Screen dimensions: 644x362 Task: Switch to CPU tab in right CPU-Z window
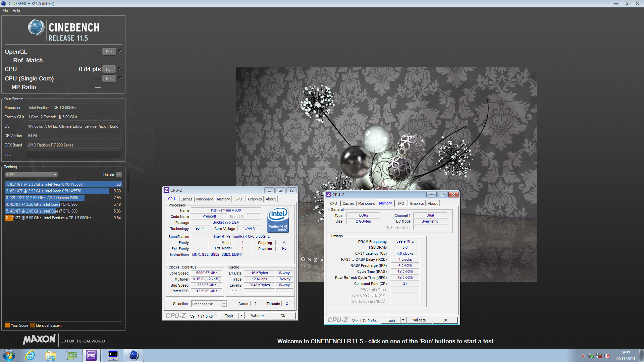click(x=334, y=203)
